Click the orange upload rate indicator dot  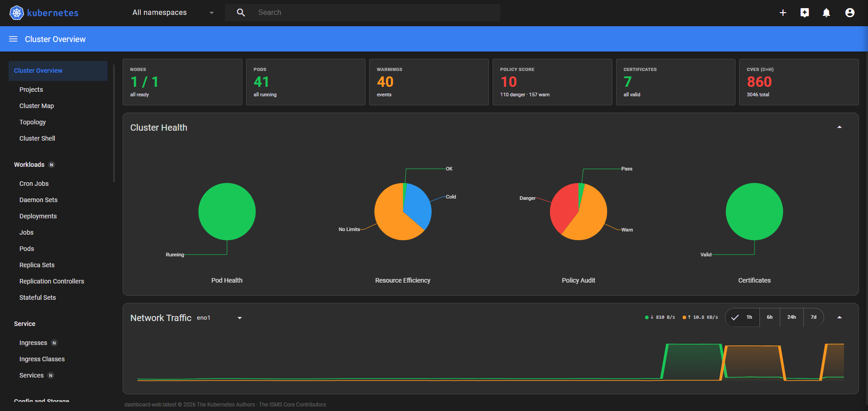[x=684, y=317]
